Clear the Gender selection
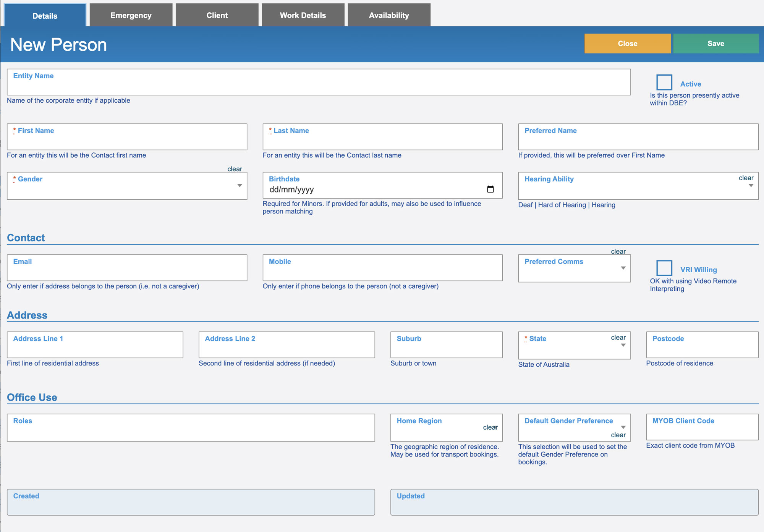 coord(235,169)
